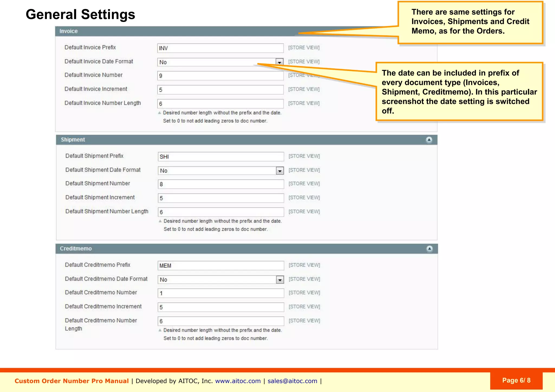Click the Shipment section header title
This screenshot has height=392, width=555.
[73, 140]
